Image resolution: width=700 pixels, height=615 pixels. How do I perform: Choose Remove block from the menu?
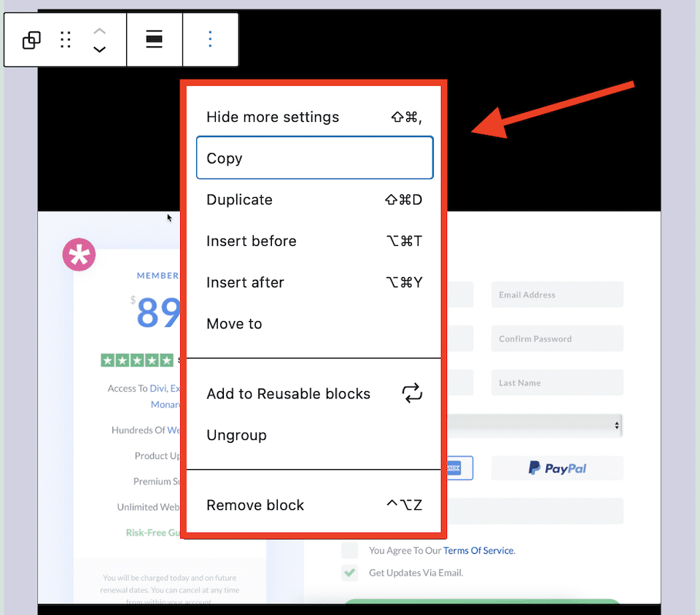pyautogui.click(x=315, y=505)
